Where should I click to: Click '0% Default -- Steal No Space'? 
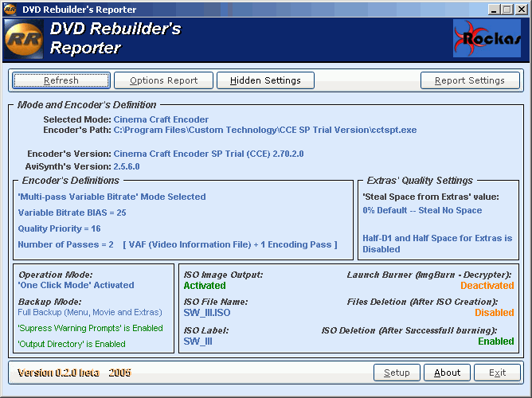coord(422,210)
